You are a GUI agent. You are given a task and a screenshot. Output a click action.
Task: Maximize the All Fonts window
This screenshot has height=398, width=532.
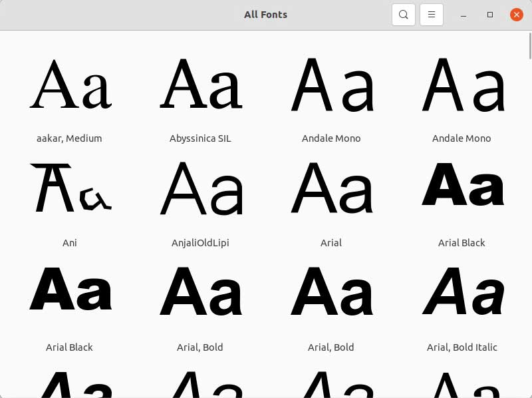pyautogui.click(x=490, y=15)
